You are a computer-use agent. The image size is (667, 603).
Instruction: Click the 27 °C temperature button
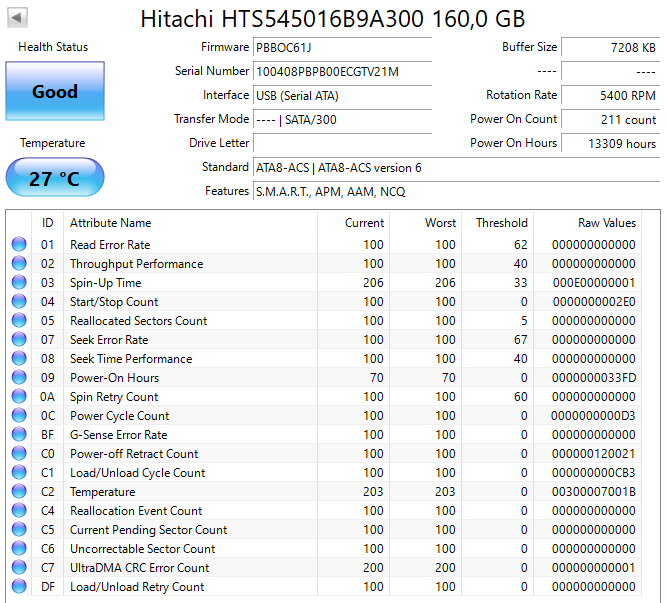click(55, 177)
